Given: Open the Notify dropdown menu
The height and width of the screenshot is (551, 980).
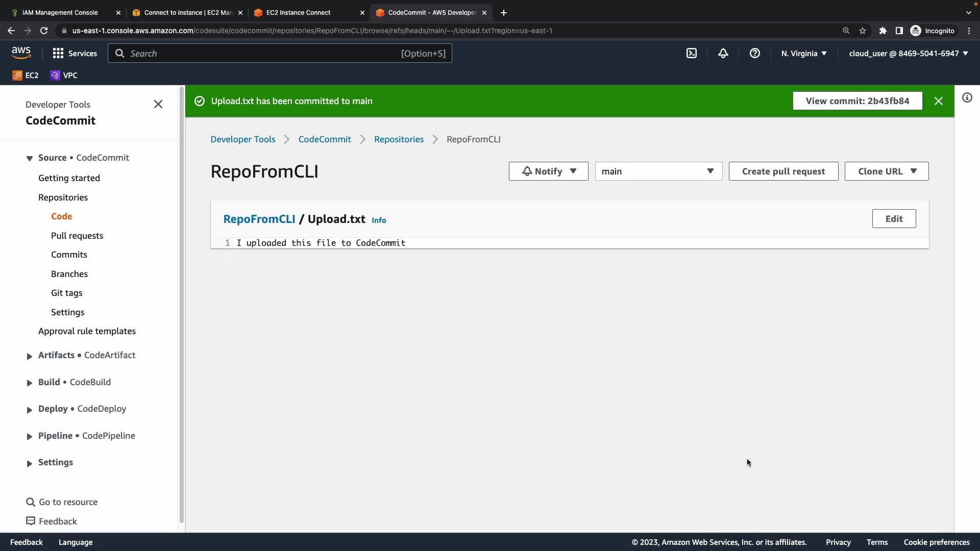Looking at the screenshot, I should 548,171.
